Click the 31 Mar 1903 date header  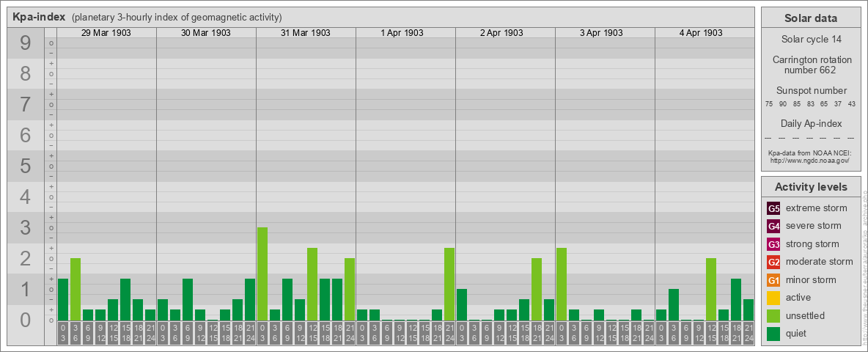tap(306, 33)
